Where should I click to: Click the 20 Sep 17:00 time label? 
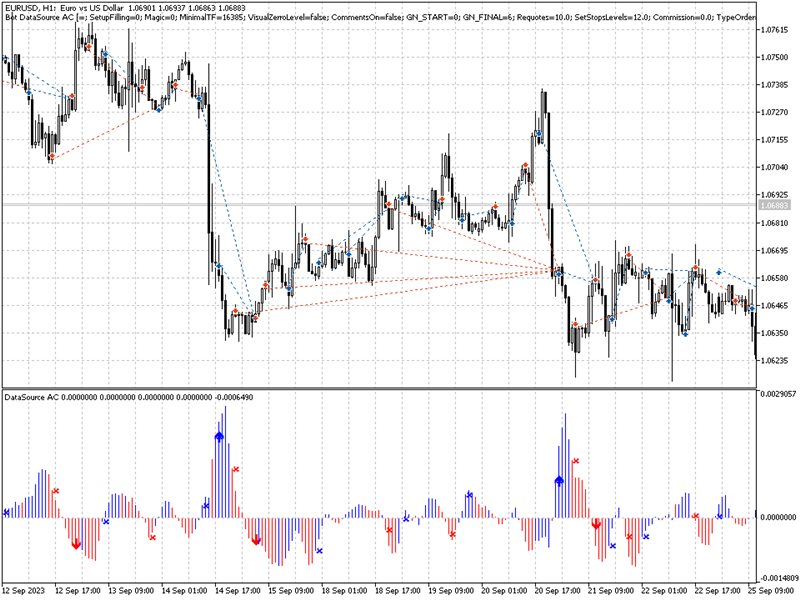click(x=558, y=591)
